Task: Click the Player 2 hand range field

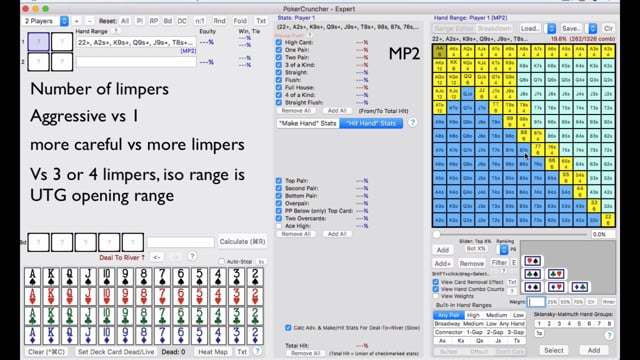Action: pyautogui.click(x=136, y=62)
